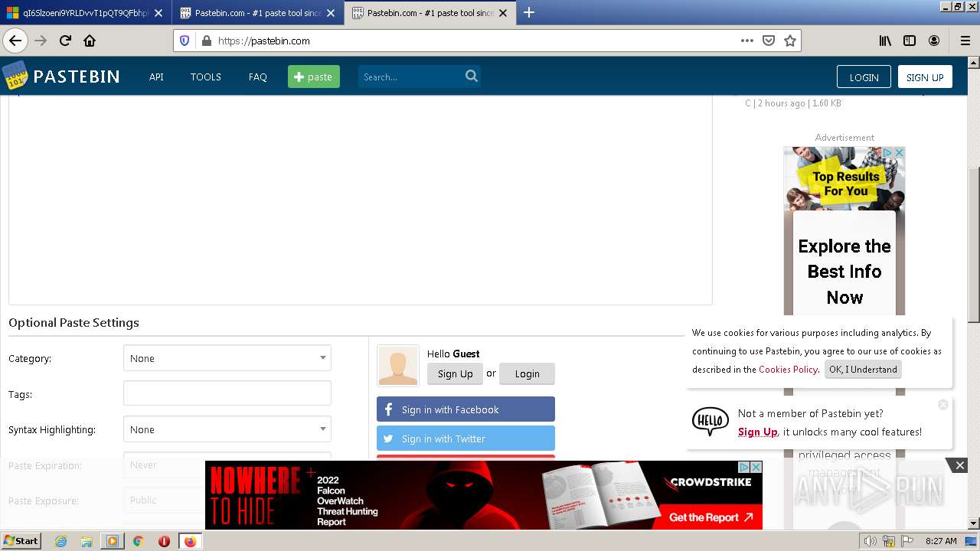
Task: Switch to the first browser tab
Action: [84, 12]
